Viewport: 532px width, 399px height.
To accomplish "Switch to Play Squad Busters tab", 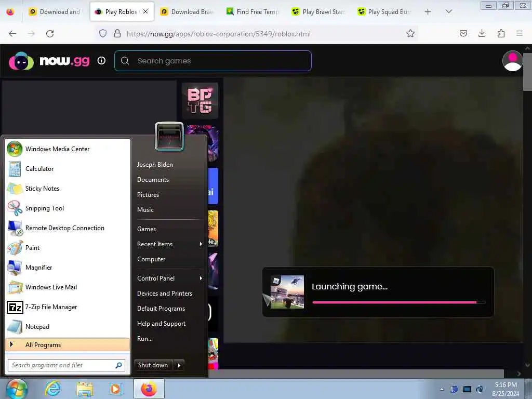I will 385,12.
